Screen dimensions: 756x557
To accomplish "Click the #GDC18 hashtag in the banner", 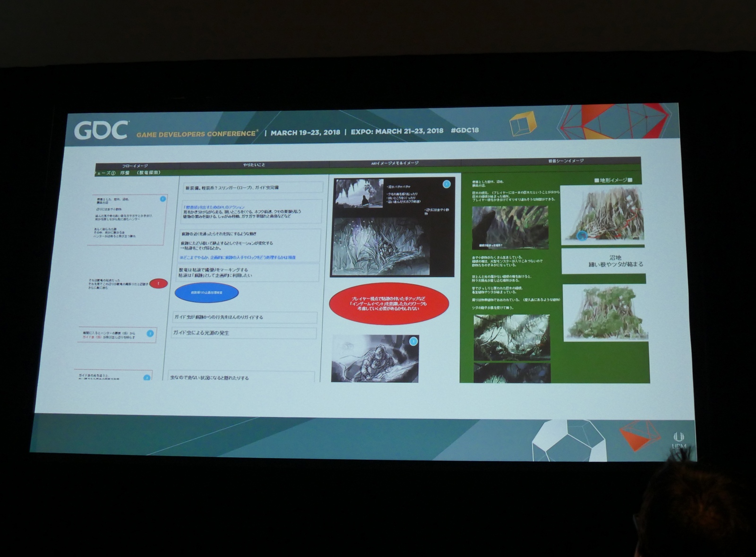I will coord(464,130).
